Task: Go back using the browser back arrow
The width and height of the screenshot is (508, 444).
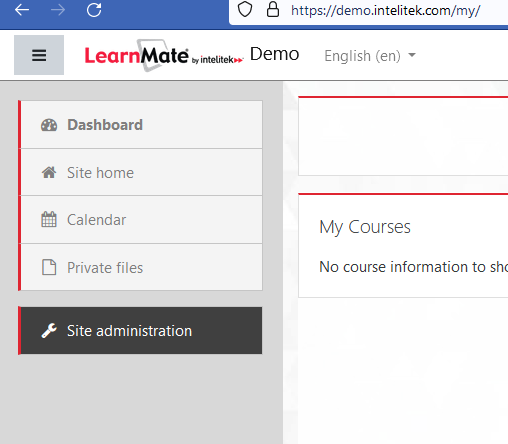Action: pos(22,10)
